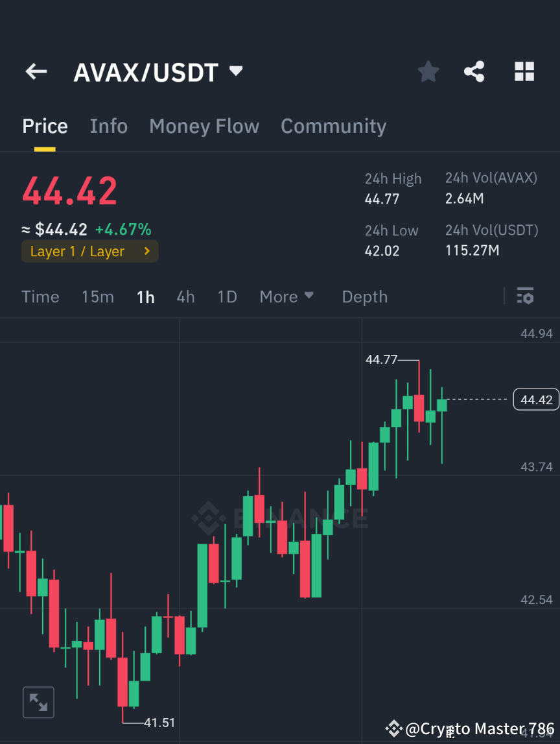Select the 4h timeframe
Screen dimensions: 560x744
pos(185,296)
